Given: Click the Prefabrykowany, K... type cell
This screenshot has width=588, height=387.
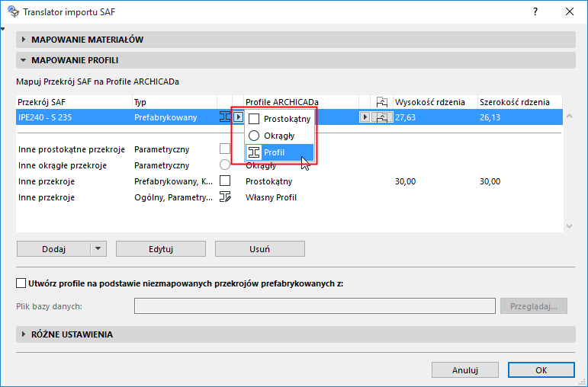Looking at the screenshot, I should coord(173,181).
